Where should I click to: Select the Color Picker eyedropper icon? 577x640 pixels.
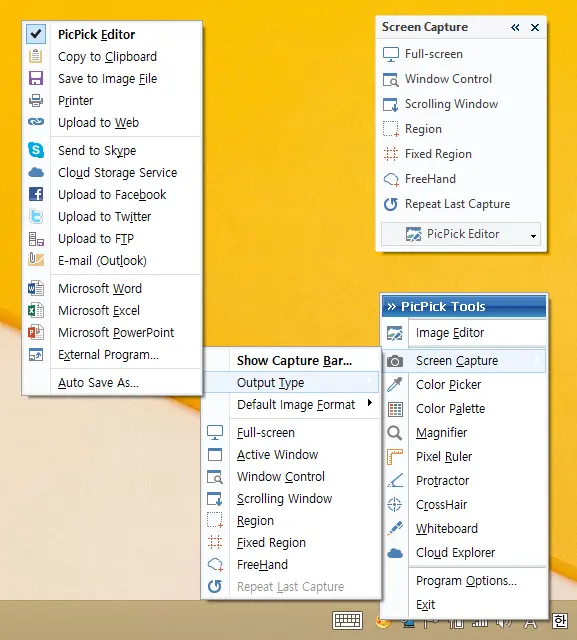click(x=395, y=384)
